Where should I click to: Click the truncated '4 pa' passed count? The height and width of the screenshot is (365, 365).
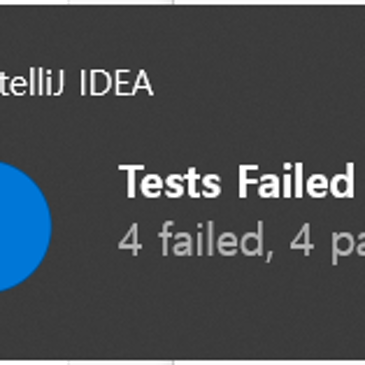pos(327,241)
